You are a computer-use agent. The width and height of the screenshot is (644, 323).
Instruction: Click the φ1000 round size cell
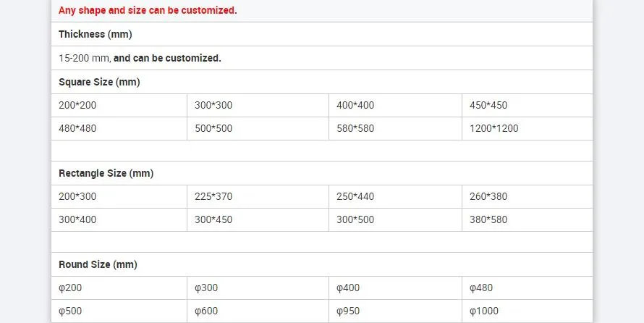[x=484, y=311]
